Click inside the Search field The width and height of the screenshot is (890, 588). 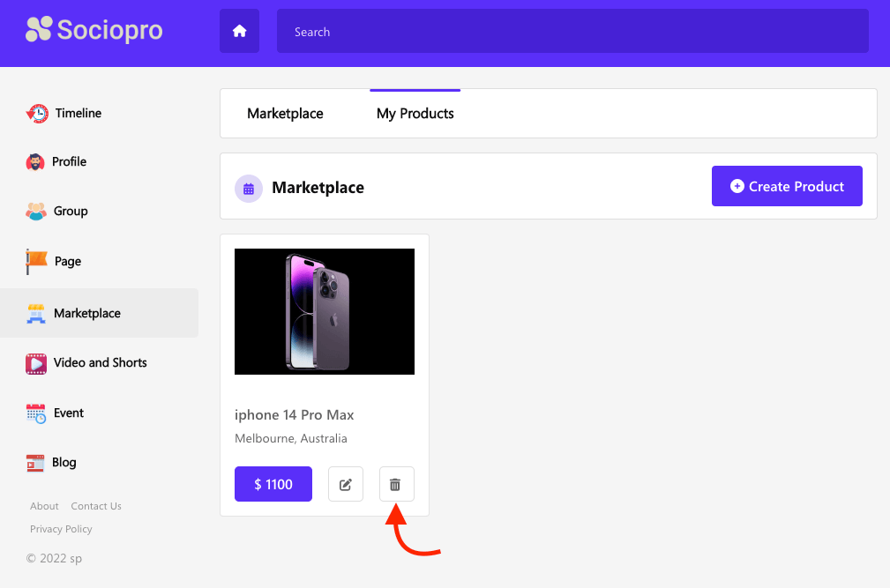pos(572,31)
